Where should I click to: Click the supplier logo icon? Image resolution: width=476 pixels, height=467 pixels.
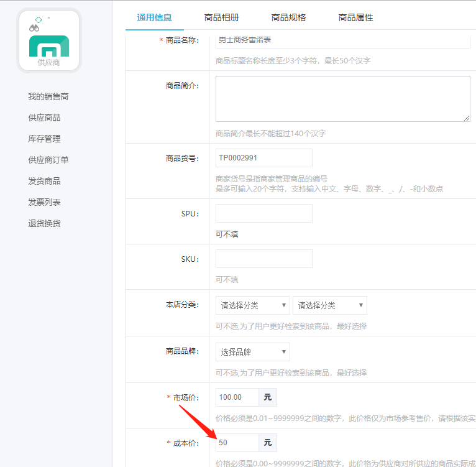click(x=49, y=41)
